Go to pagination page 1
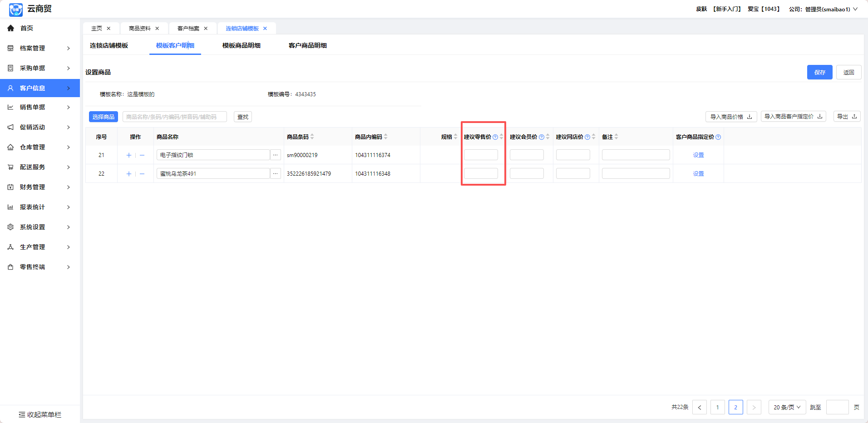The height and width of the screenshot is (423, 868). (x=718, y=407)
